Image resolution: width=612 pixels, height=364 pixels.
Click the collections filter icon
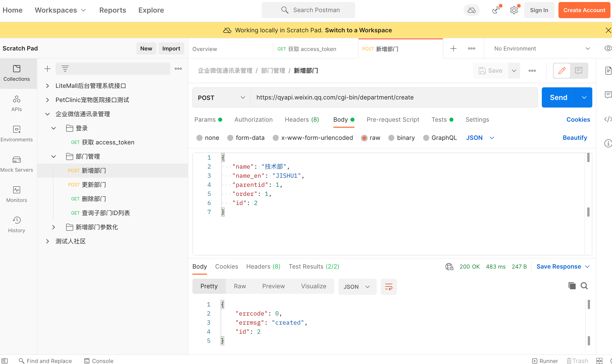coord(65,69)
